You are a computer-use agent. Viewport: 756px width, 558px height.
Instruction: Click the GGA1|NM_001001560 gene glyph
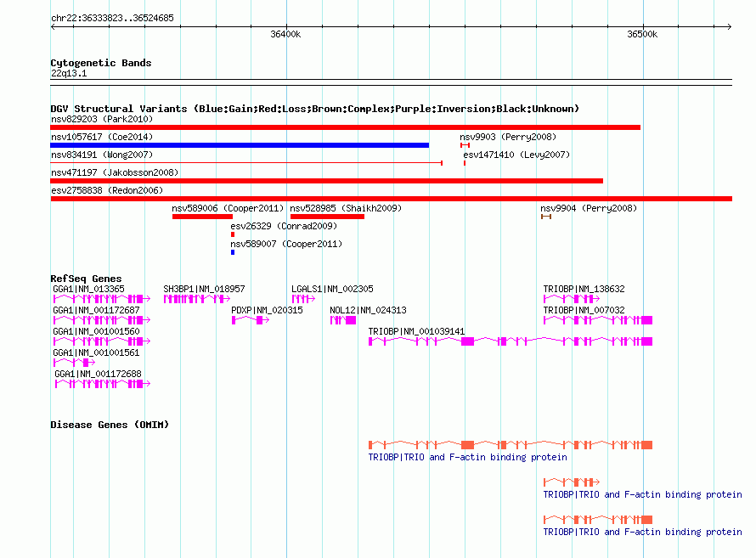102,341
